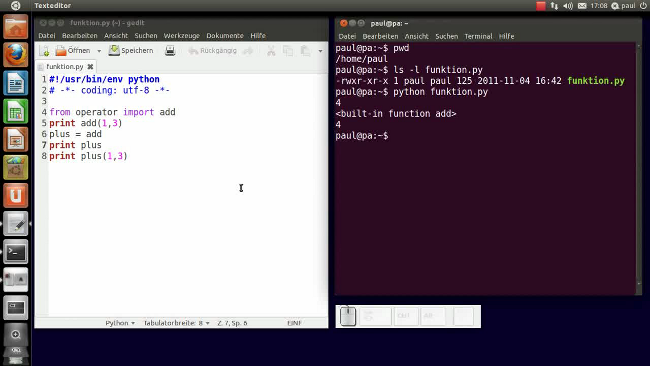Screen dimensions: 650x366
Task: Open the Bearbeiten menu in terminal window
Action: 380,36
